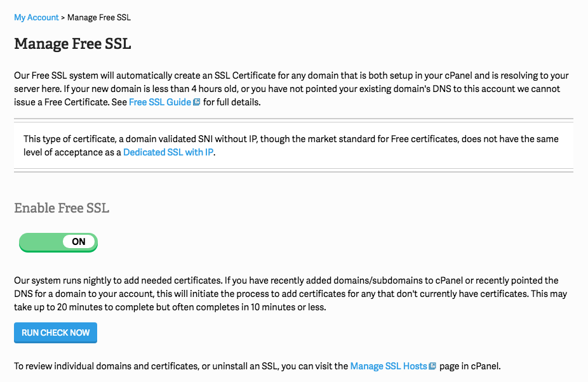This screenshot has width=588, height=382.
Task: Select the Enable Free SSL heading
Action: point(62,208)
